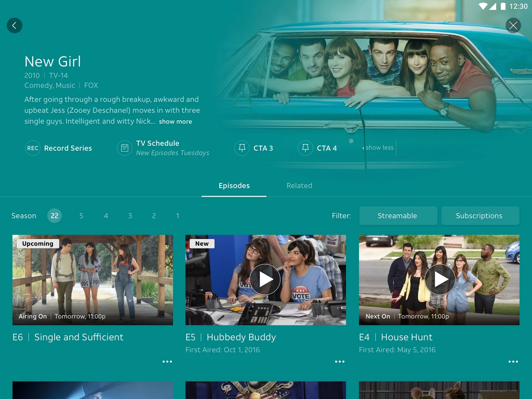This screenshot has height=399, width=532.
Task: Tap the cellular signal icon
Action: [x=493, y=6]
